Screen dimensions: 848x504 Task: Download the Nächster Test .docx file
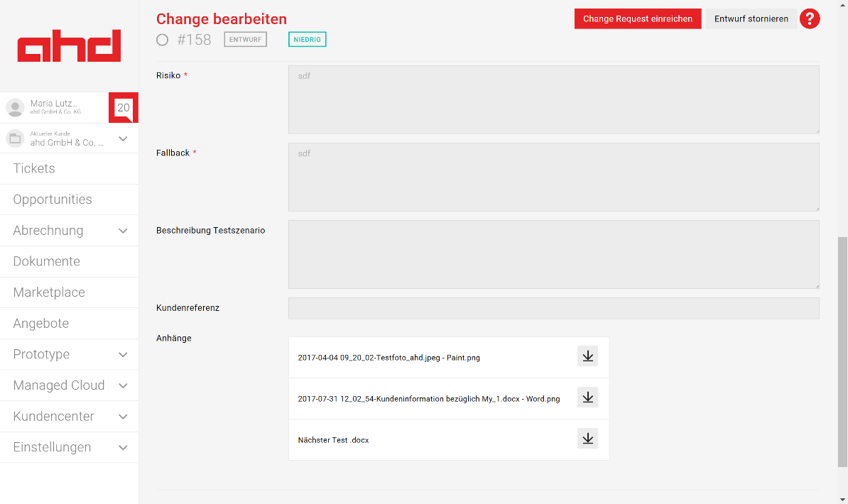[587, 439]
